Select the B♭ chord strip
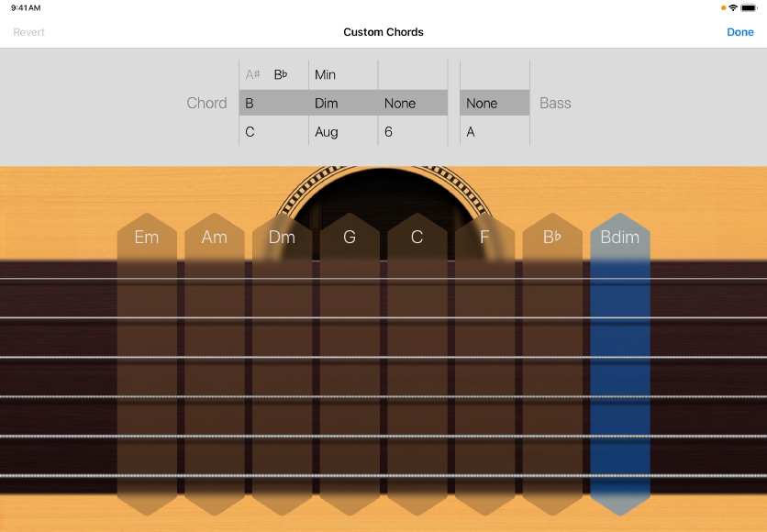Screen dimensions: 767x532 552,238
